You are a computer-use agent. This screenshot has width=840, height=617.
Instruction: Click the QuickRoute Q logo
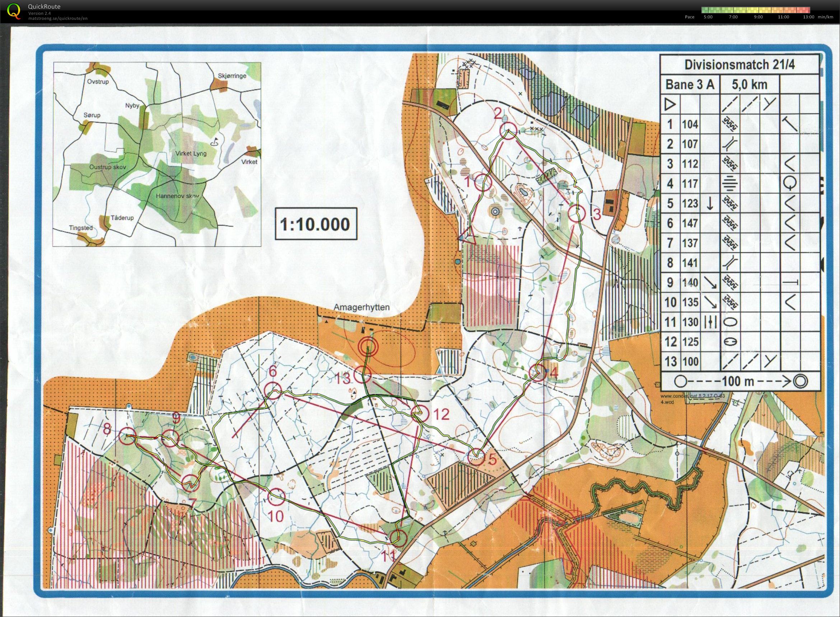(x=15, y=10)
